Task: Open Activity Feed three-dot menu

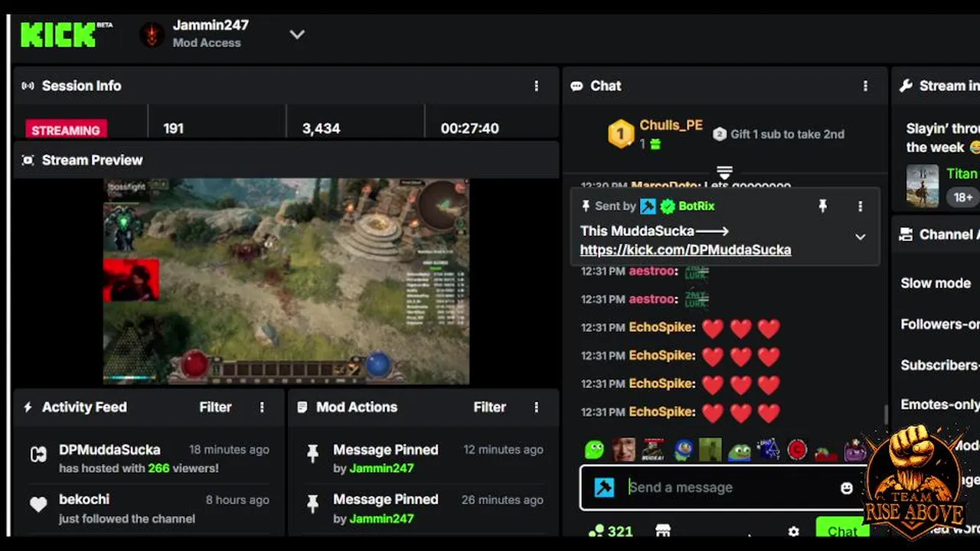Action: point(262,407)
